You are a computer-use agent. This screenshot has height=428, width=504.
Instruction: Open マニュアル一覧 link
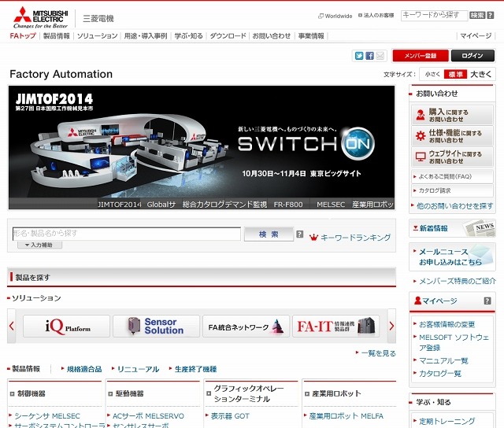click(443, 361)
